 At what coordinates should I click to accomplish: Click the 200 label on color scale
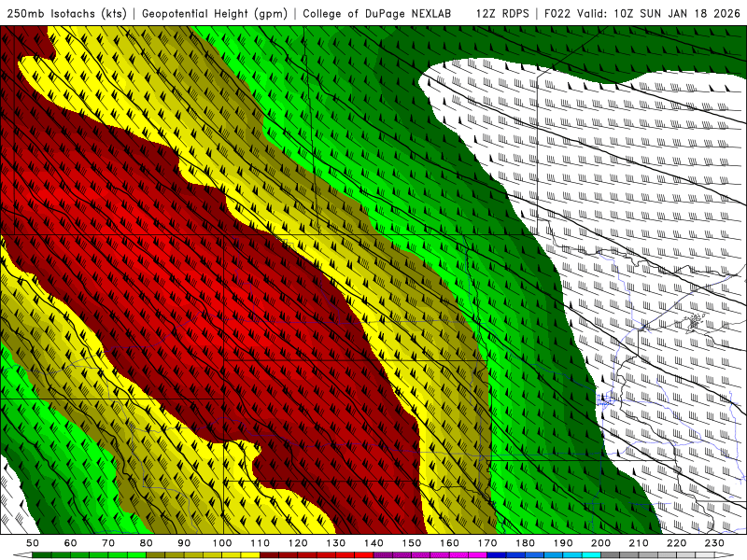coord(600,543)
